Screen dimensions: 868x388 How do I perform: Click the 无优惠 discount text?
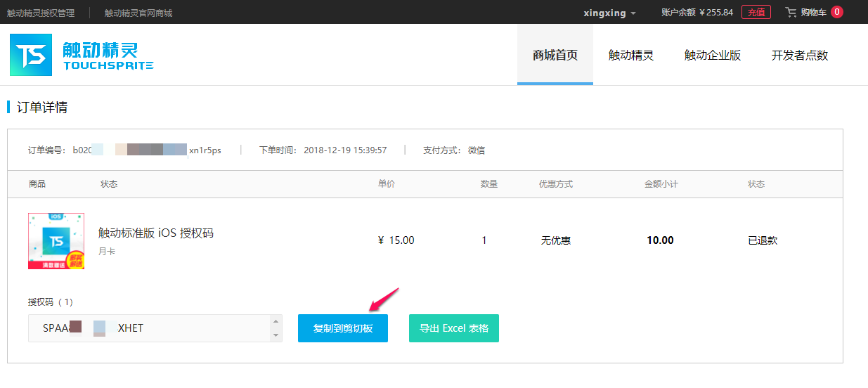click(x=555, y=240)
